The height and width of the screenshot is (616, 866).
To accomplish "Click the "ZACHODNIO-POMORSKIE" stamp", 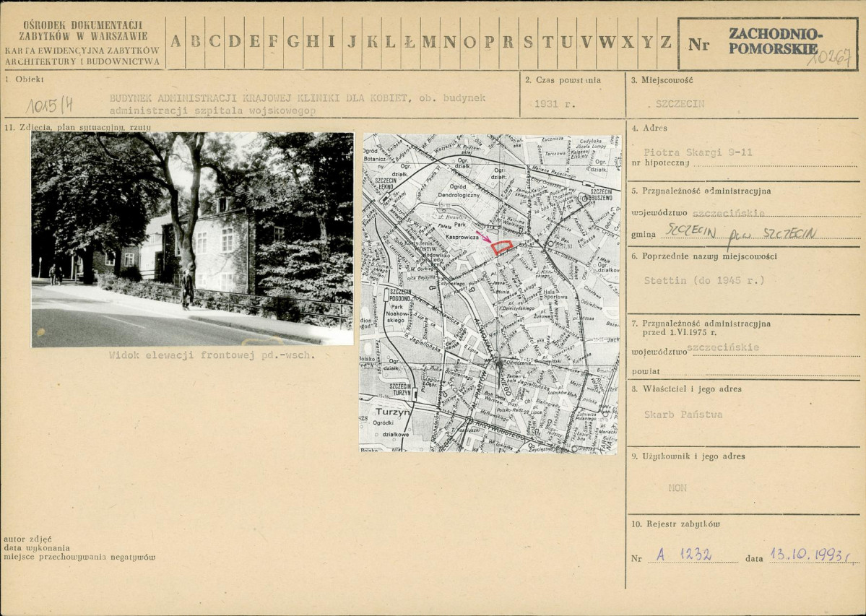I will pyautogui.click(x=775, y=41).
